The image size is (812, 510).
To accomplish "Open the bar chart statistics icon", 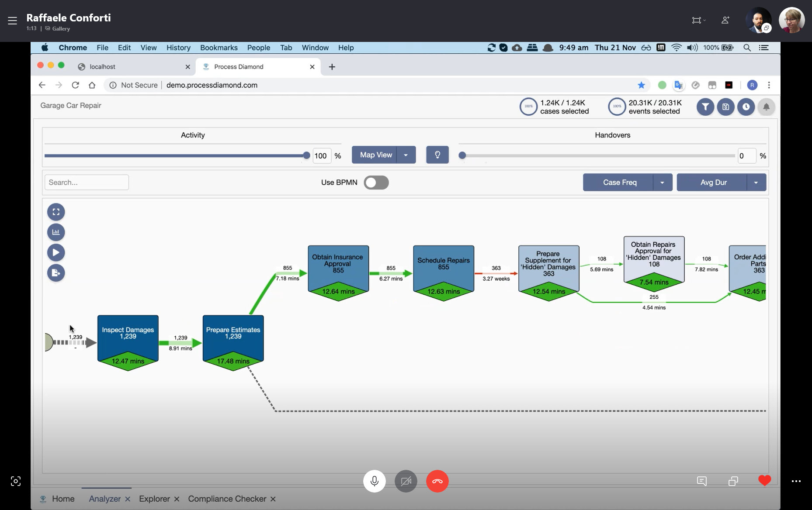I will click(56, 232).
